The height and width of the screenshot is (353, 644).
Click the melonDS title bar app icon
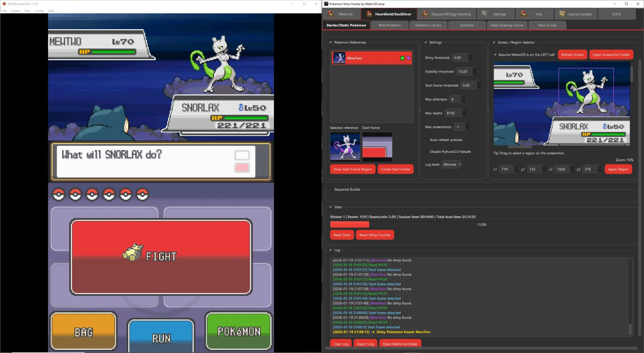[4, 4]
